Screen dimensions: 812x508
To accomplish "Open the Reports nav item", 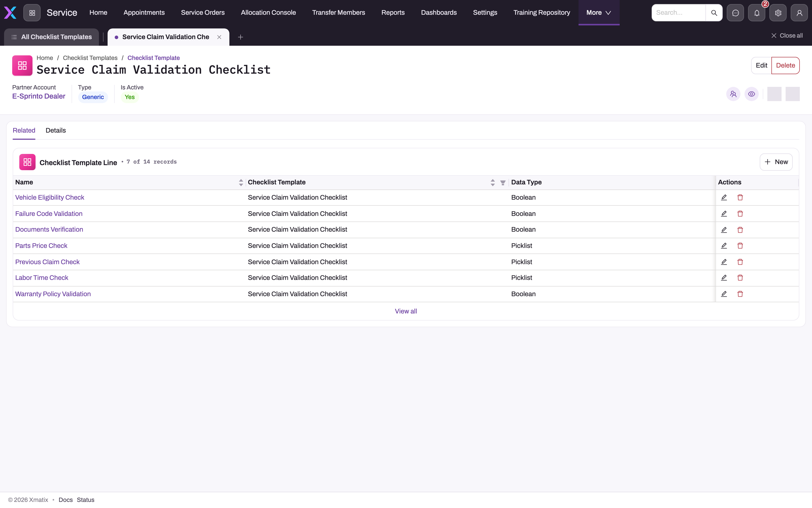I will (x=393, y=13).
